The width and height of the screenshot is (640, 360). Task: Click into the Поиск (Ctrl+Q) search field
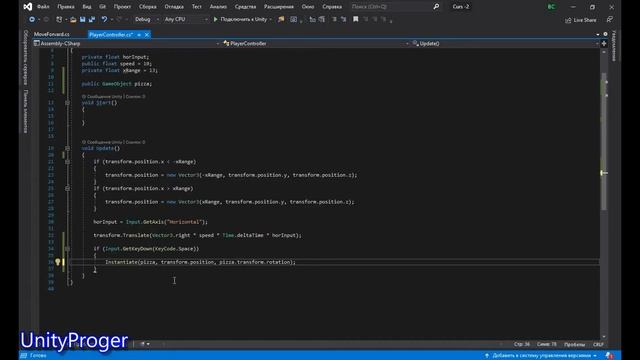point(391,7)
